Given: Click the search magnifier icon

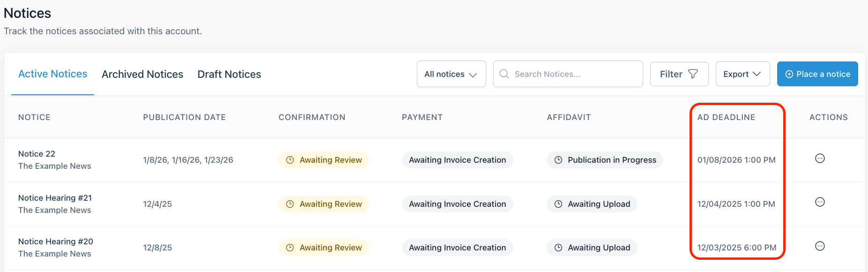Looking at the screenshot, I should [x=504, y=74].
